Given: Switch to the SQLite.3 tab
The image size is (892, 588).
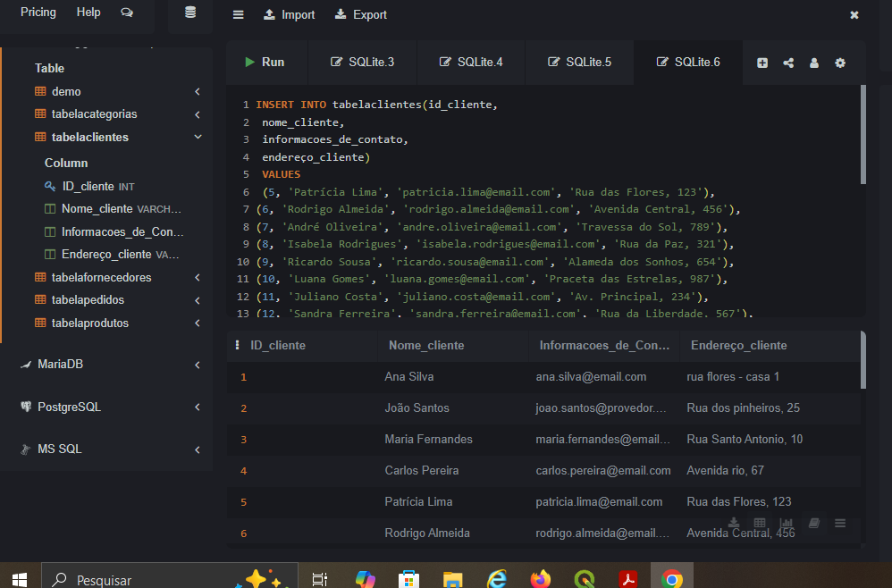Looking at the screenshot, I should (362, 62).
